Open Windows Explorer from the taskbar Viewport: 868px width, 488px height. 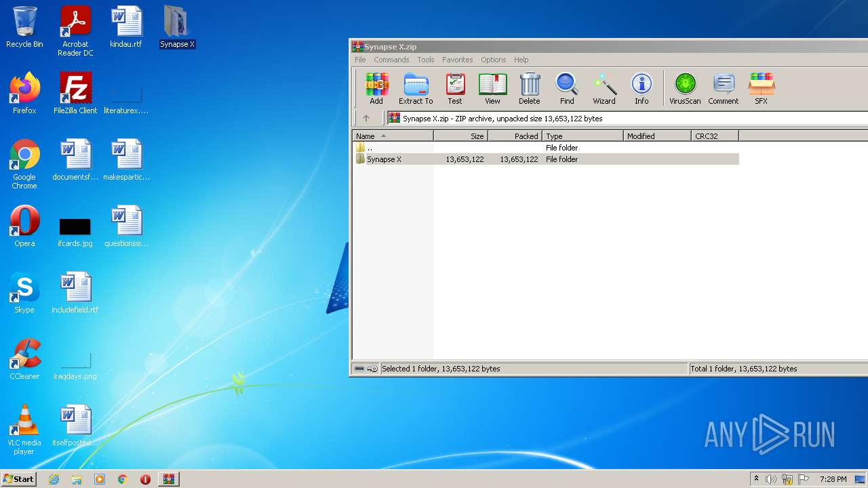(x=77, y=479)
